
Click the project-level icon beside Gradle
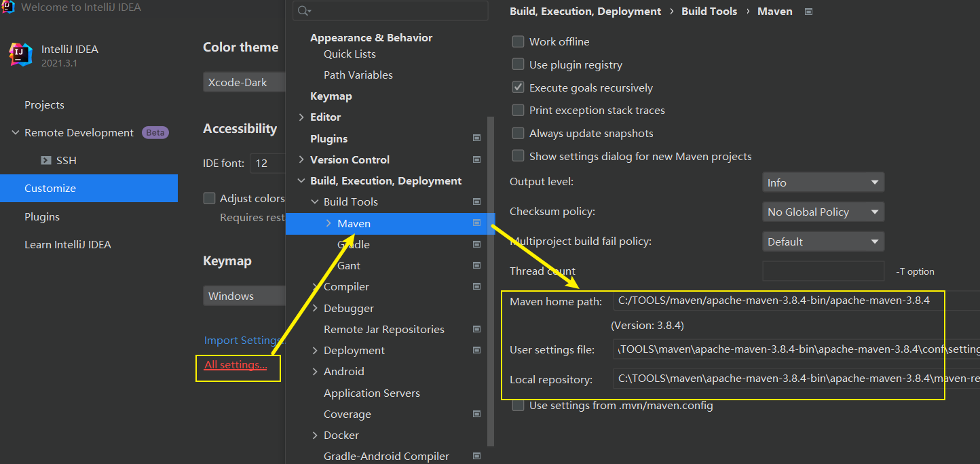click(476, 244)
